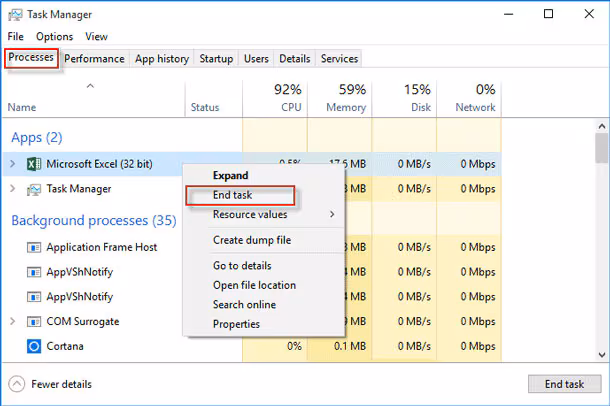This screenshot has width=610, height=406.
Task: Click the Cortana circle icon
Action: [x=32, y=346]
